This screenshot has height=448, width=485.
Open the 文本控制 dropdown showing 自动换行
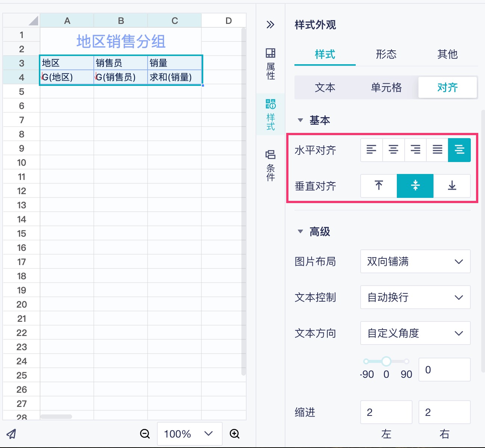click(415, 297)
